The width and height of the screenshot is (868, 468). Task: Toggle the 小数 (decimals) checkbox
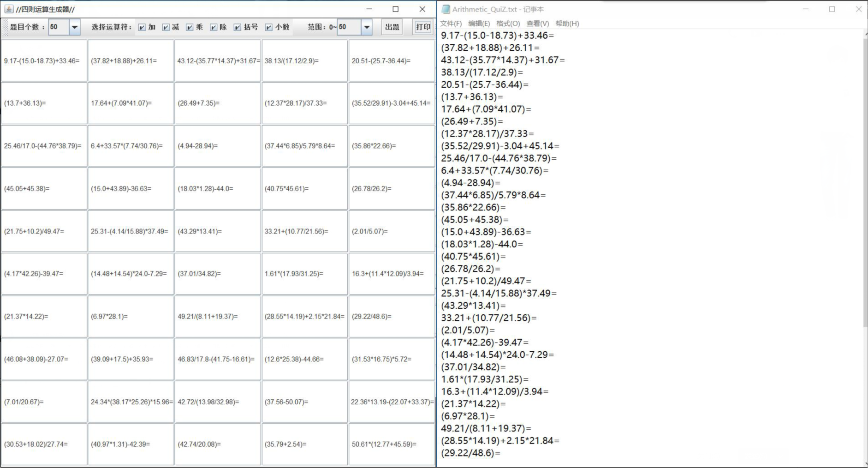(x=269, y=27)
